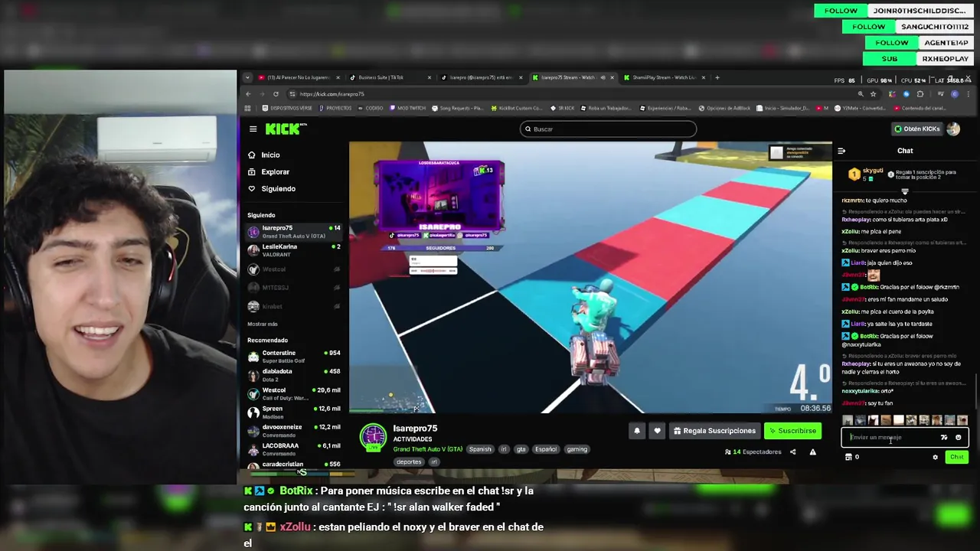Screen dimensions: 980x551
Task: Open recommended Westcol Call of Duty channel
Action: (x=294, y=393)
